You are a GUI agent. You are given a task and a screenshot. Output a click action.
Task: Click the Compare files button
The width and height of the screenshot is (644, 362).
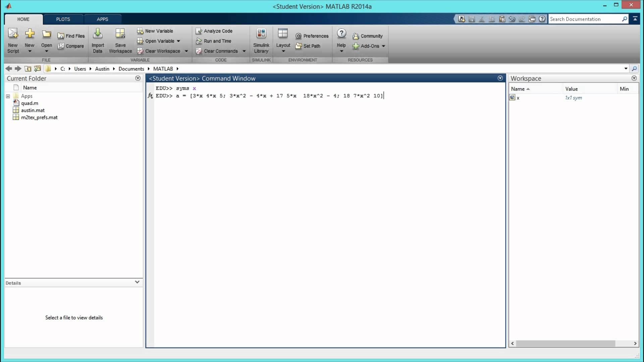click(71, 46)
